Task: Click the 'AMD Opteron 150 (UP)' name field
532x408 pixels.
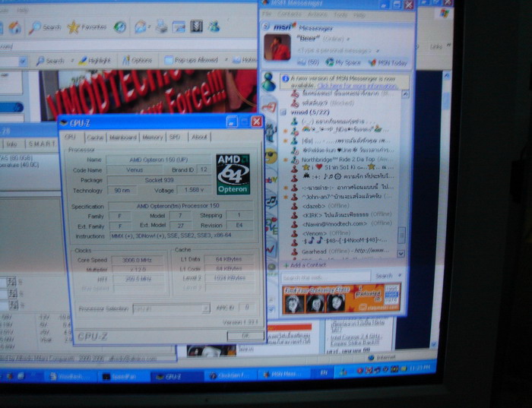Action: pyautogui.click(x=158, y=160)
